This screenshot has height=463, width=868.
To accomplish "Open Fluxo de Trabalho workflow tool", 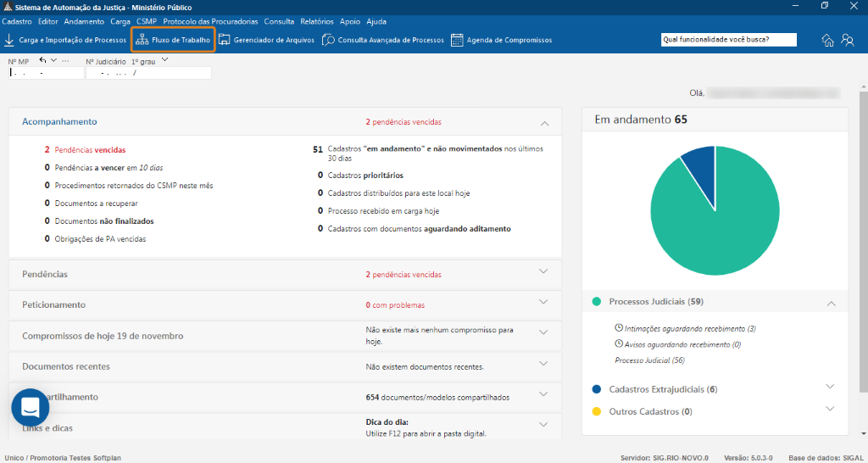I will (x=173, y=40).
